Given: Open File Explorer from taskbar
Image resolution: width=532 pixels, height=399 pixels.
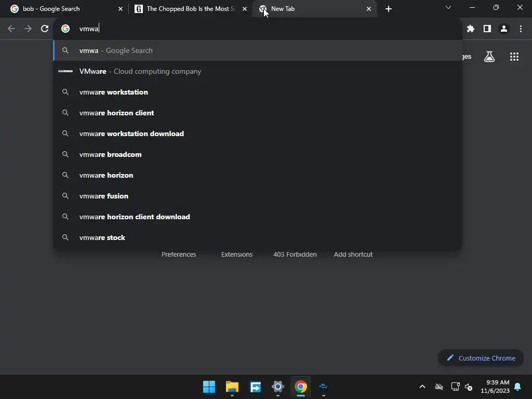Looking at the screenshot, I should [x=232, y=387].
